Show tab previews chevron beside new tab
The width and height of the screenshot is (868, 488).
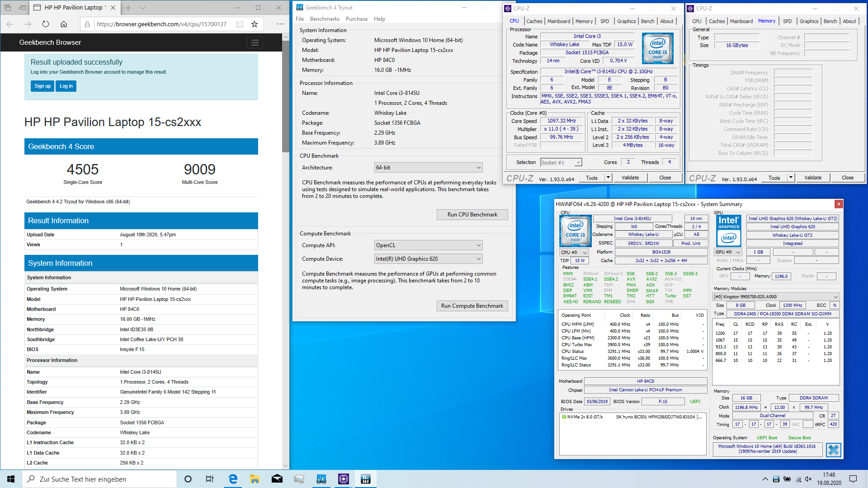coord(142,8)
